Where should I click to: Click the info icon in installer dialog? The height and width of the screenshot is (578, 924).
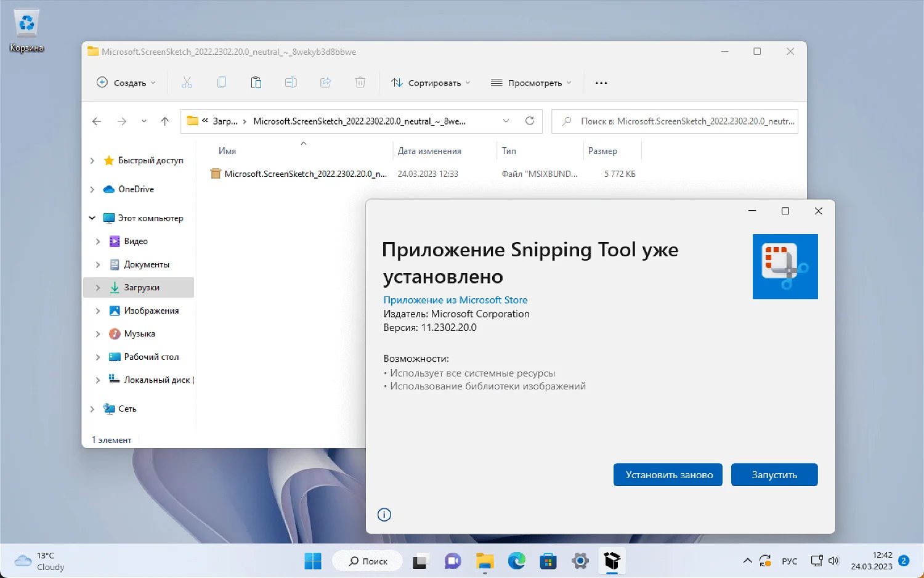tap(384, 515)
